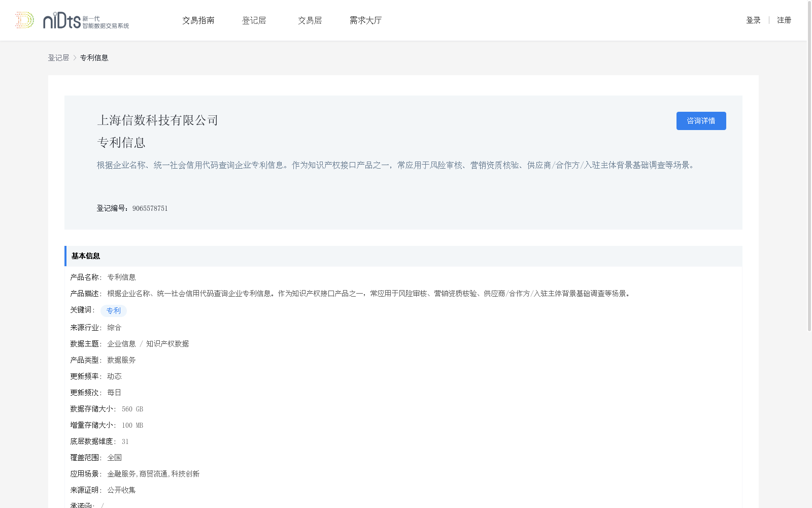Click the 注册 link
Screen dimensions: 812x508
tap(784, 20)
